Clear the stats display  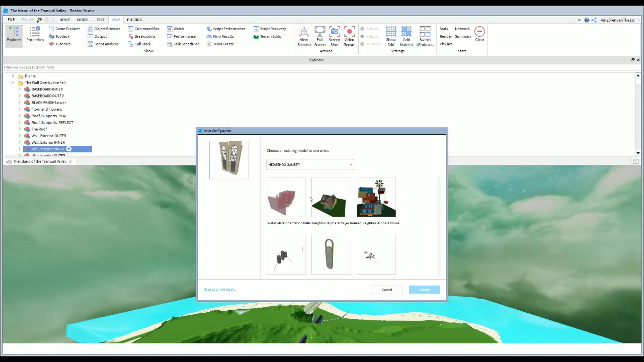pos(479,35)
